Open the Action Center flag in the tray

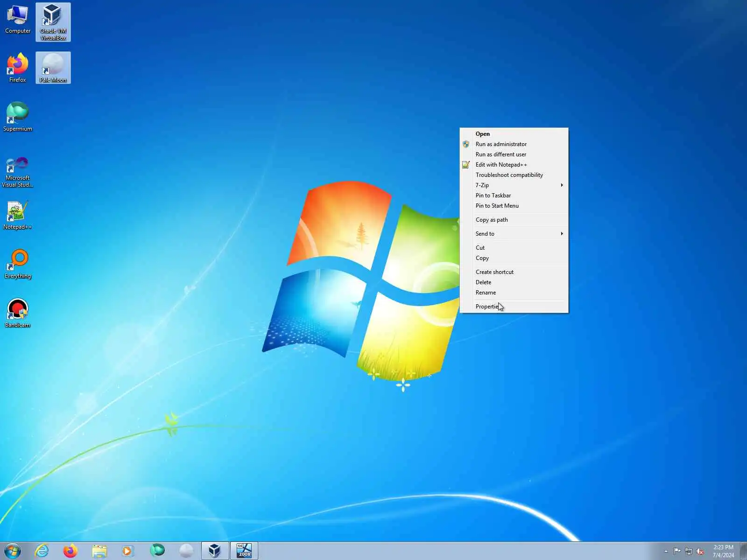(677, 551)
